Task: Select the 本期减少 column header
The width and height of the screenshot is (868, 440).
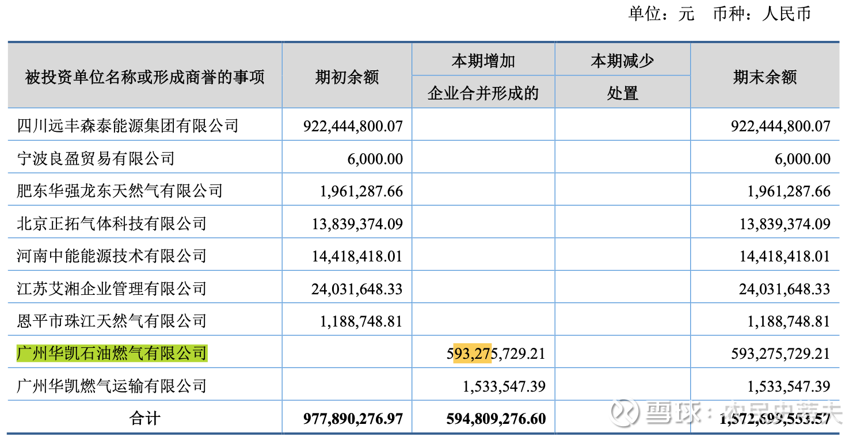Action: (x=622, y=60)
